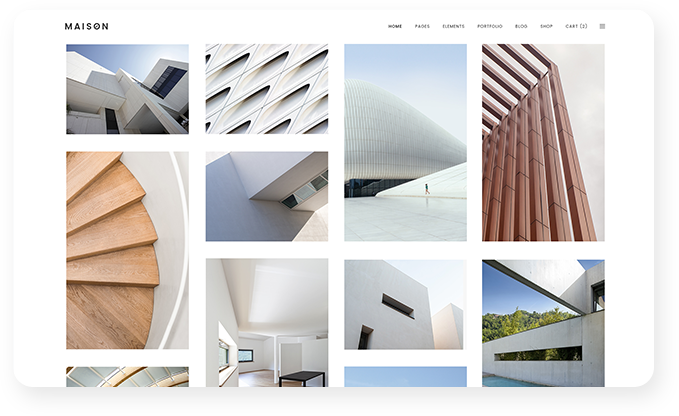Open the wooden spiral staircase photo

pos(127,250)
